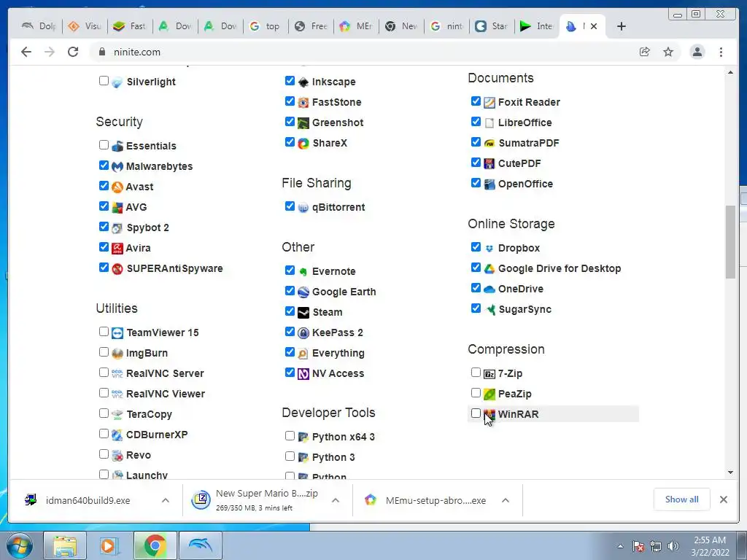747x560 pixels.
Task: Click the page vertical scrollbar thumb
Action: coord(730,242)
